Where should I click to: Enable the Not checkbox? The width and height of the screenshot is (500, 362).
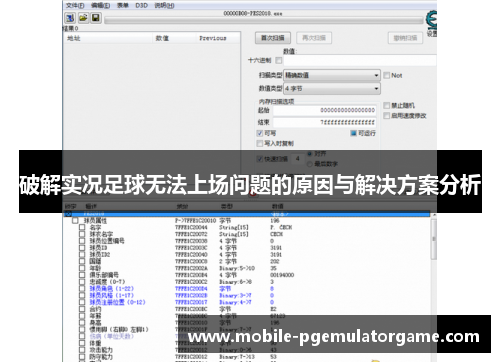[387, 75]
